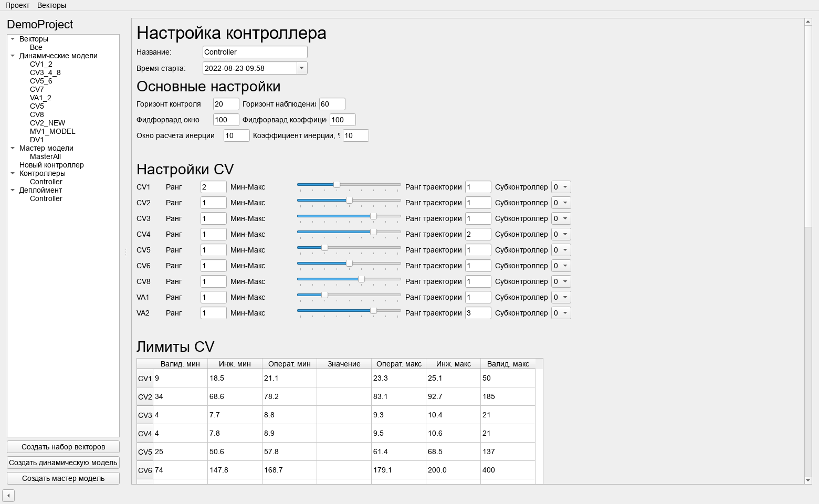Open the Проект menu

[17, 5]
